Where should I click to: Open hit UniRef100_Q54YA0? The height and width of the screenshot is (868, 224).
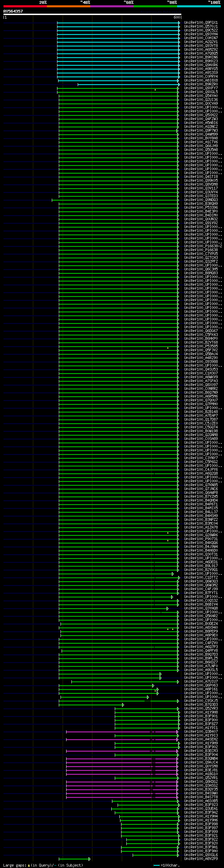(201, 96)
